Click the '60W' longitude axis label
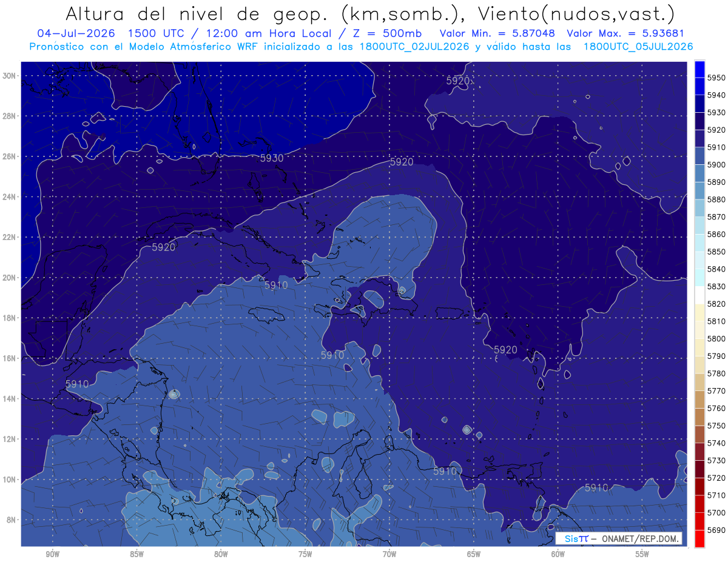Viewport: 728px width, 562px height. click(558, 555)
